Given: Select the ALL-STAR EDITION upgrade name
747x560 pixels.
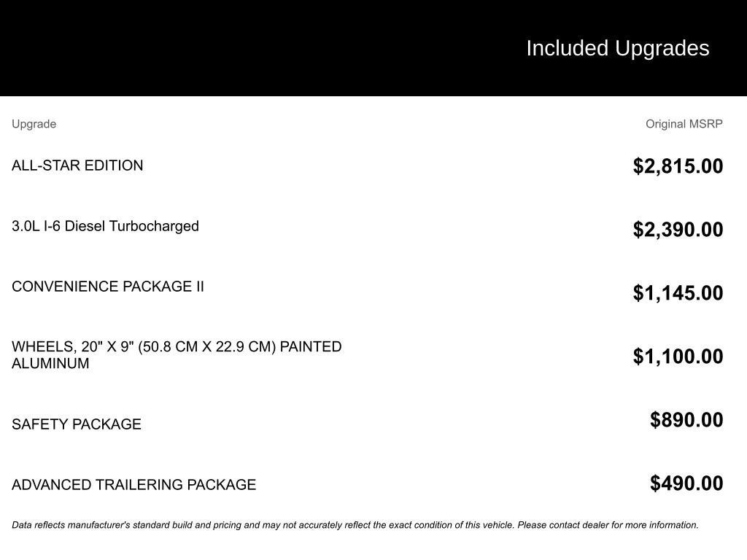Looking at the screenshot, I should tap(77, 166).
